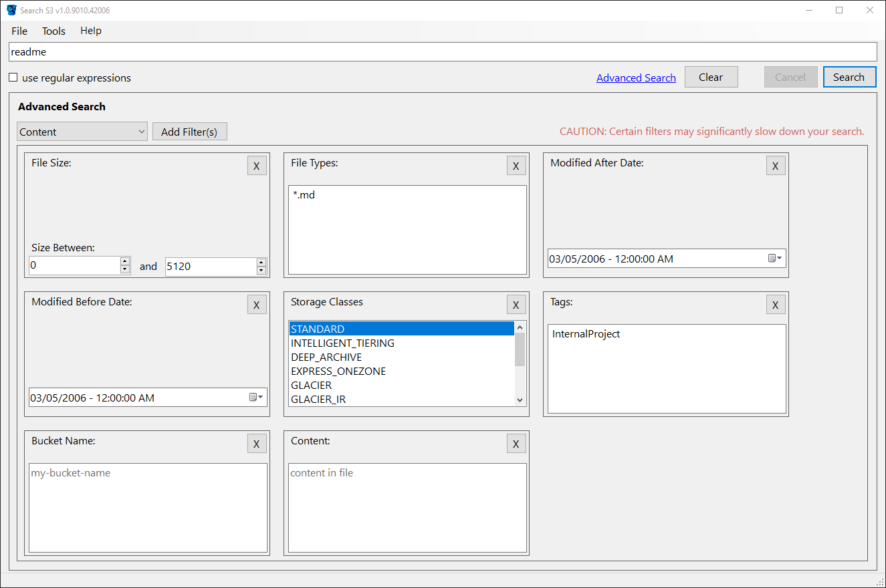
Task: Remove the File Types filter
Action: pos(516,166)
